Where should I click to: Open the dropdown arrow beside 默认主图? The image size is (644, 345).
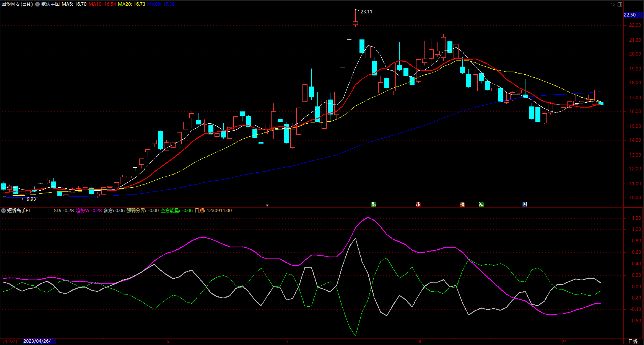pyautogui.click(x=37, y=4)
